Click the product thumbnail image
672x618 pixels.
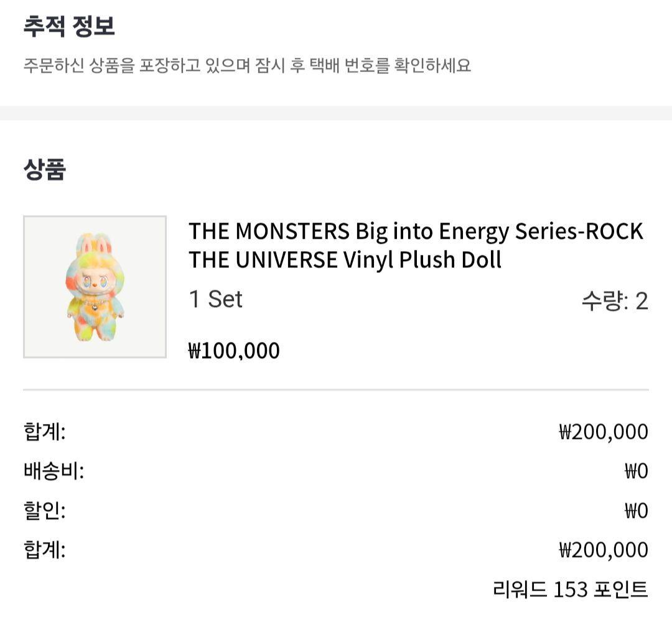pos(95,285)
